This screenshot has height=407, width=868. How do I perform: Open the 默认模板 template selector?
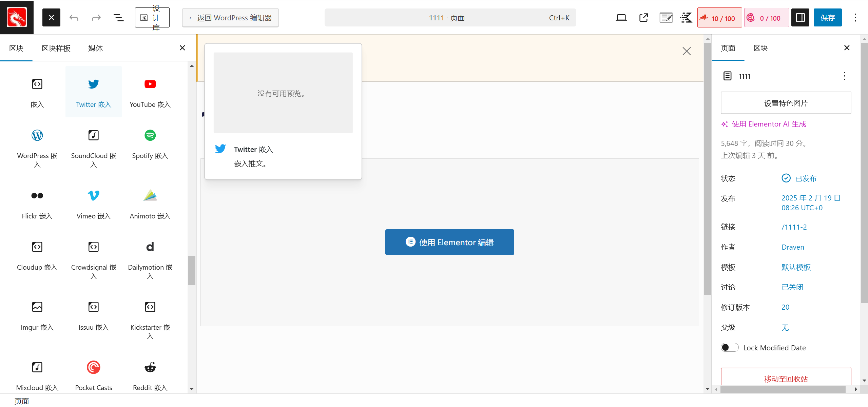(796, 267)
